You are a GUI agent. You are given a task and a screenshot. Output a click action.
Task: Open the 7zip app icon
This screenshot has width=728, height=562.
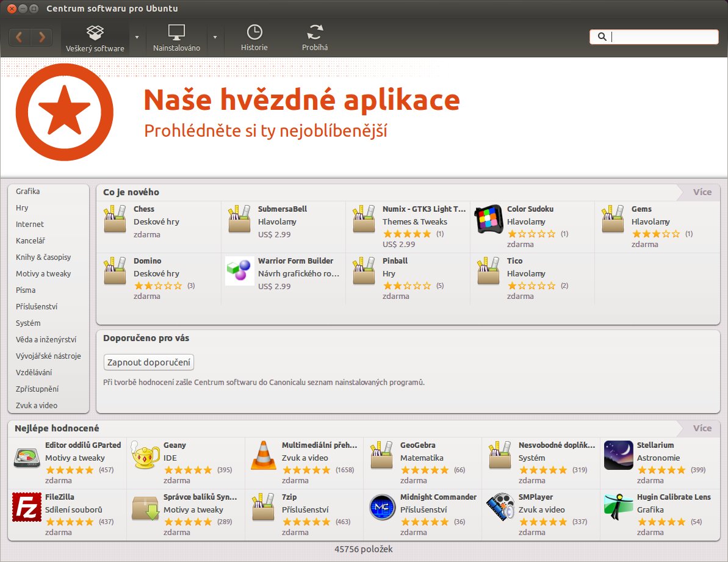263,506
